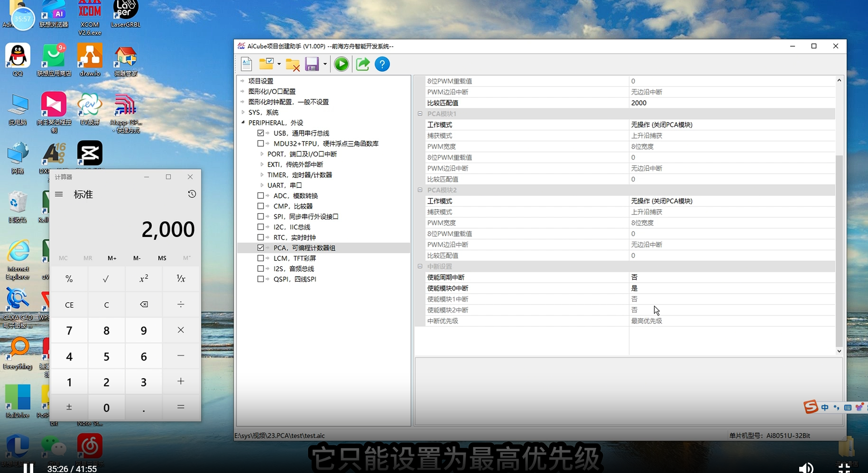Open the save button dropdown arrow
Screen dimensions: 868x473
(x=325, y=64)
